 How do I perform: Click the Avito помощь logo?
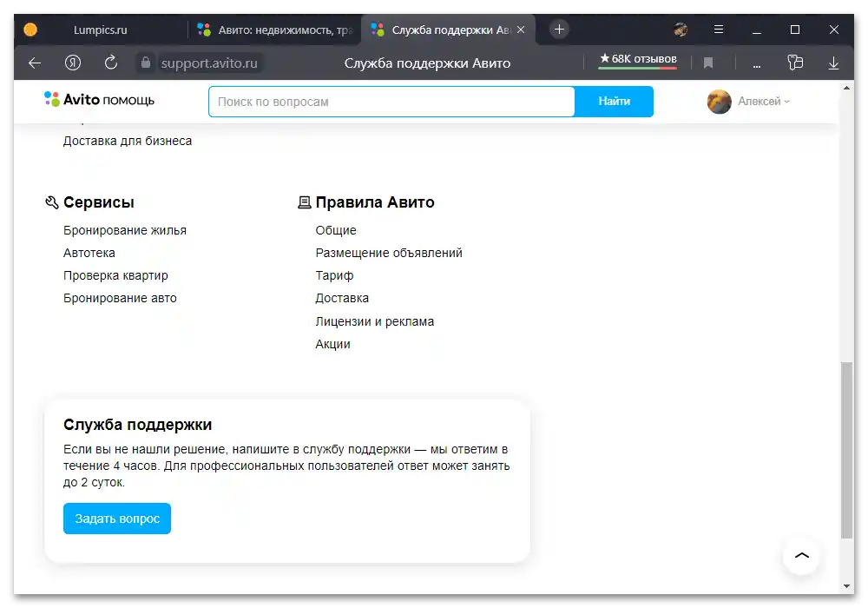click(x=100, y=100)
